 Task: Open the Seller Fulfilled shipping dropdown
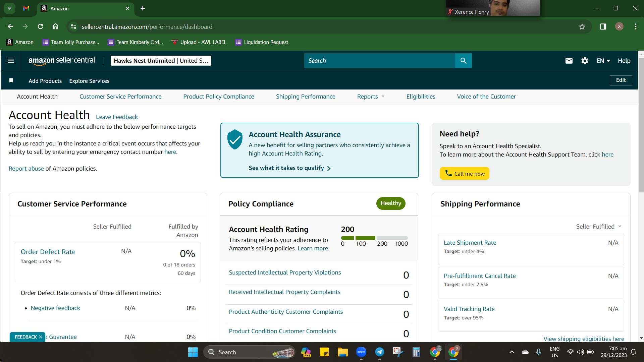tap(599, 227)
